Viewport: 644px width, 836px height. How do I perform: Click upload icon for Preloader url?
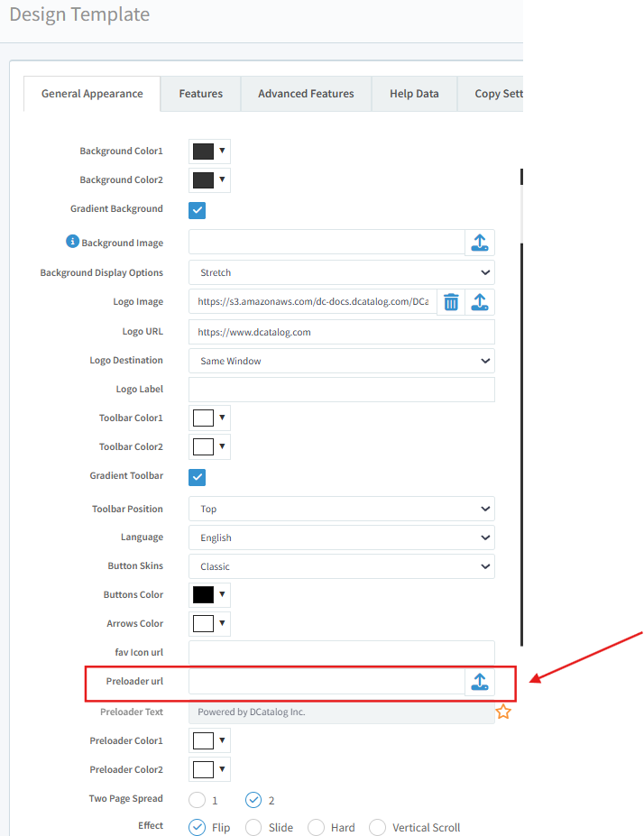(480, 682)
